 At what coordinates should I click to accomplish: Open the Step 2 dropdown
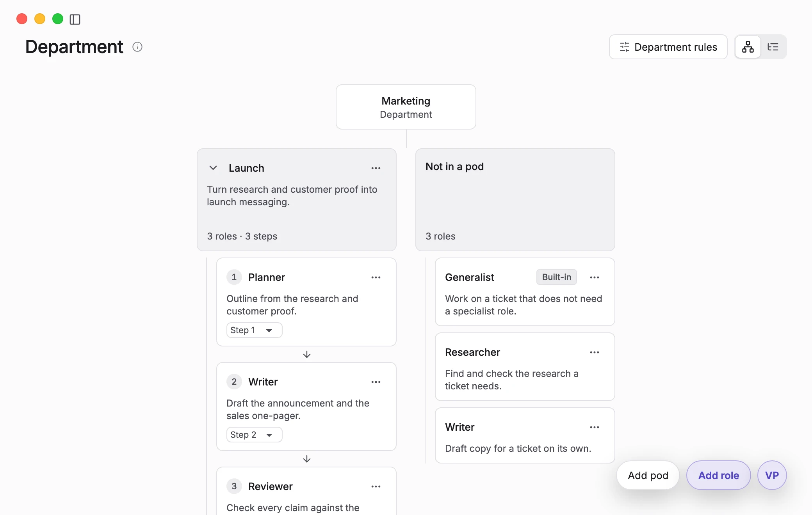(254, 435)
